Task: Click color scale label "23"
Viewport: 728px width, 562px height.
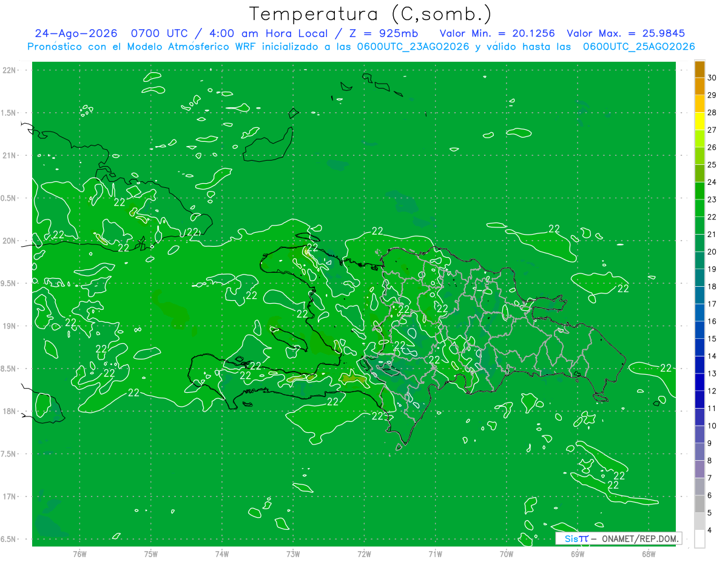Action: tap(712, 199)
